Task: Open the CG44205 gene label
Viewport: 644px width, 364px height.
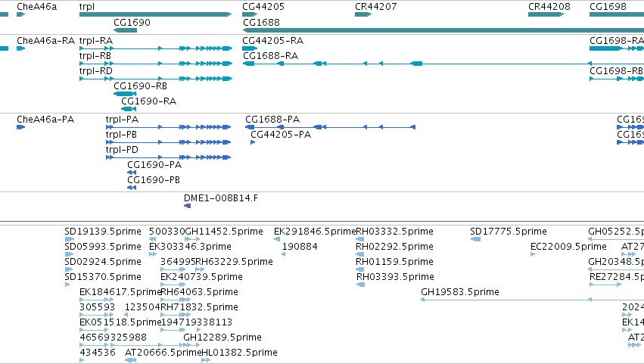Action: 263,7
